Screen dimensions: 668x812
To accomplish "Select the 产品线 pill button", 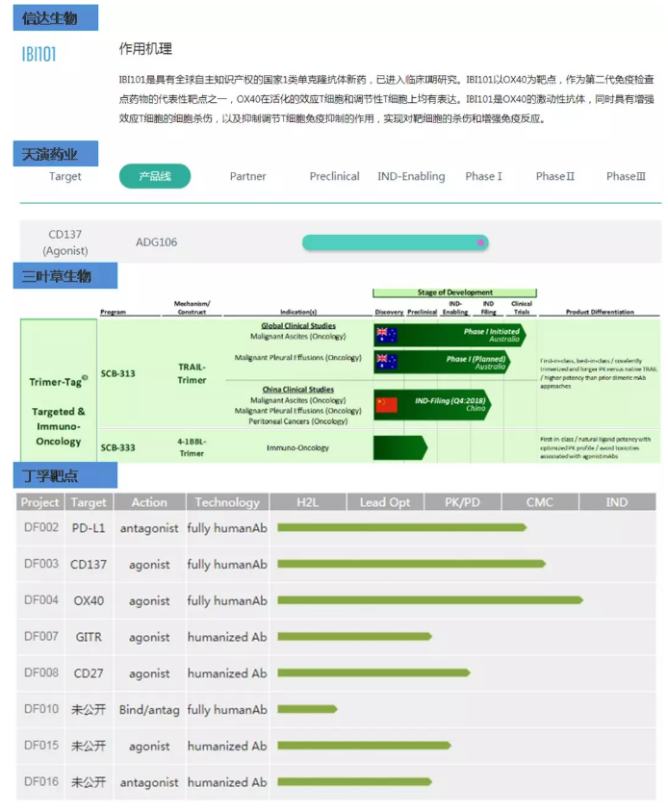I will point(155,176).
